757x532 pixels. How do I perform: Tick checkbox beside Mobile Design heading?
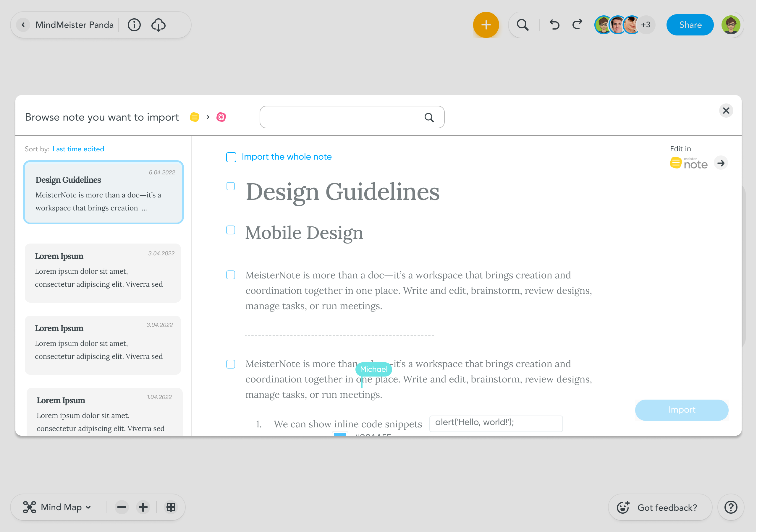[x=231, y=230]
